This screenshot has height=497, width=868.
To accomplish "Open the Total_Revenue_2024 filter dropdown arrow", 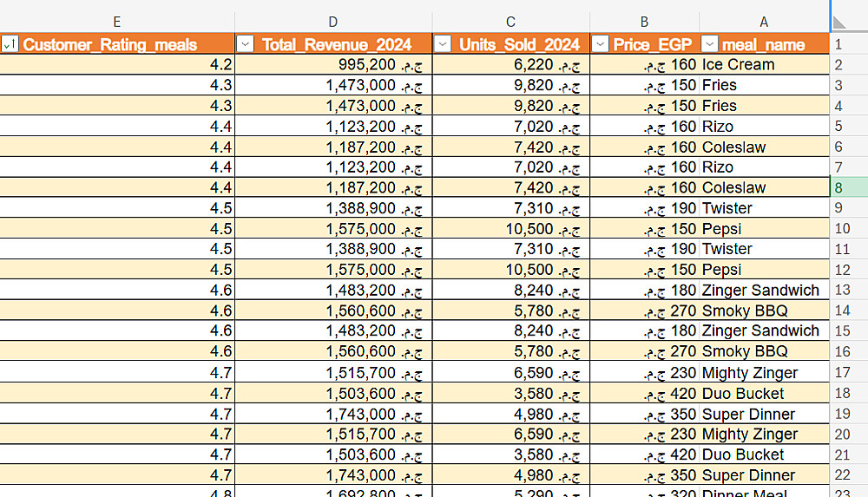I will point(246,43).
